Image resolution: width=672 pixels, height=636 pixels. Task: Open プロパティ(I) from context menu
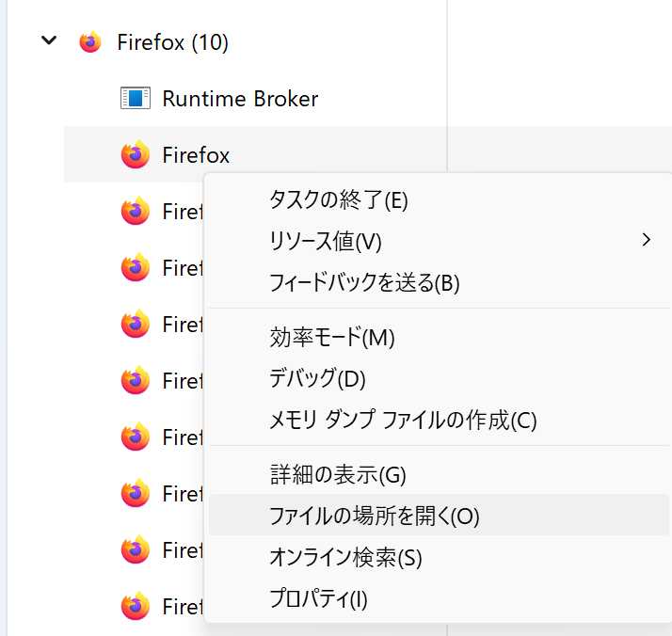tap(318, 598)
